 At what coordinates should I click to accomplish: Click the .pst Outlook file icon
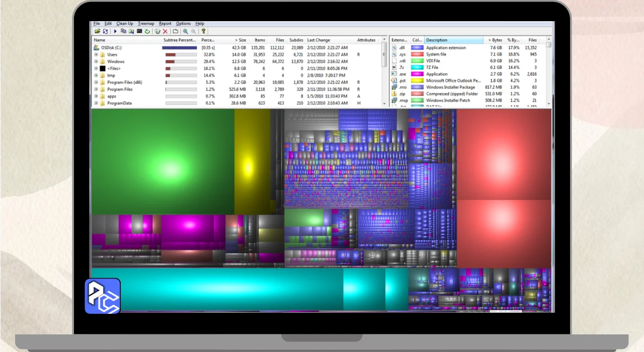395,80
